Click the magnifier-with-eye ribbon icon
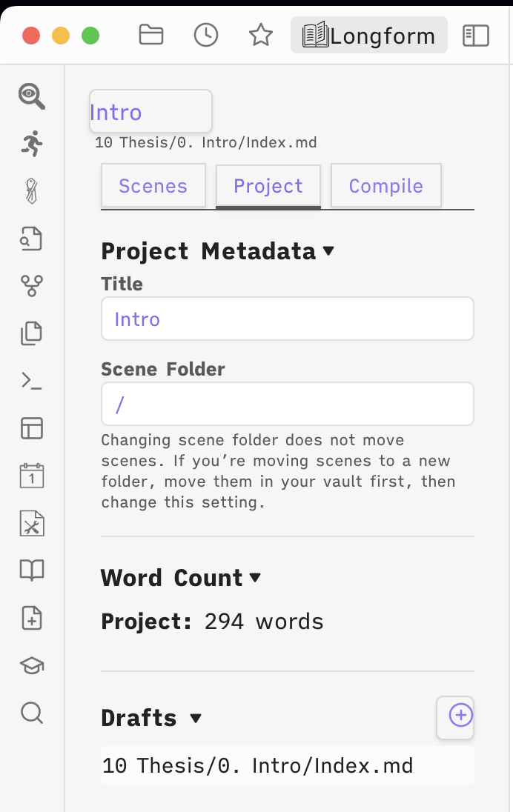The width and height of the screenshot is (513, 812). [x=30, y=96]
